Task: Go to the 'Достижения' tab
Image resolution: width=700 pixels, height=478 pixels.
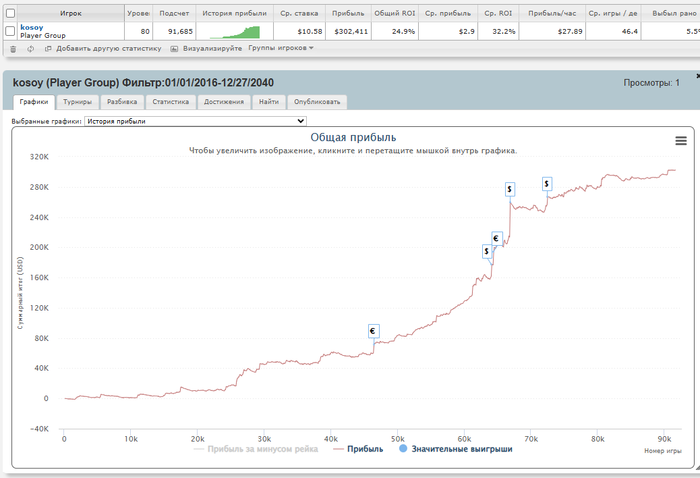Action: [x=224, y=102]
